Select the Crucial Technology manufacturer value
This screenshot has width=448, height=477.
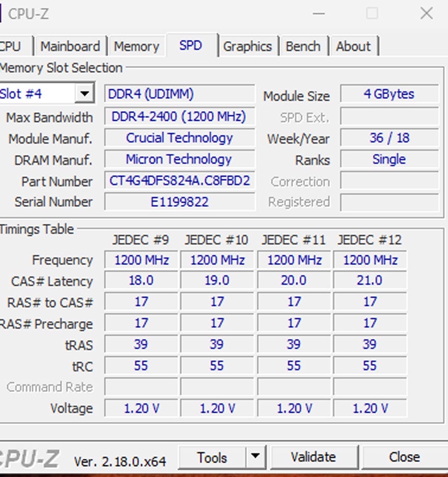180,138
